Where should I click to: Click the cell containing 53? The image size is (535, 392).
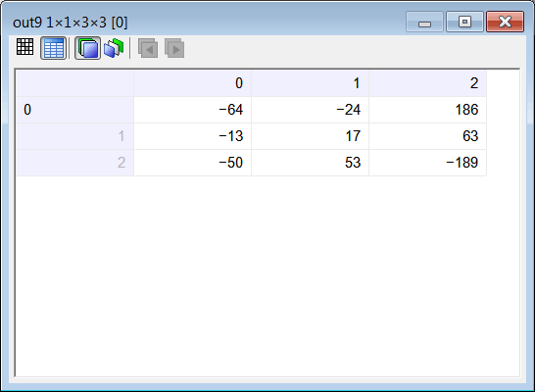pyautogui.click(x=311, y=163)
